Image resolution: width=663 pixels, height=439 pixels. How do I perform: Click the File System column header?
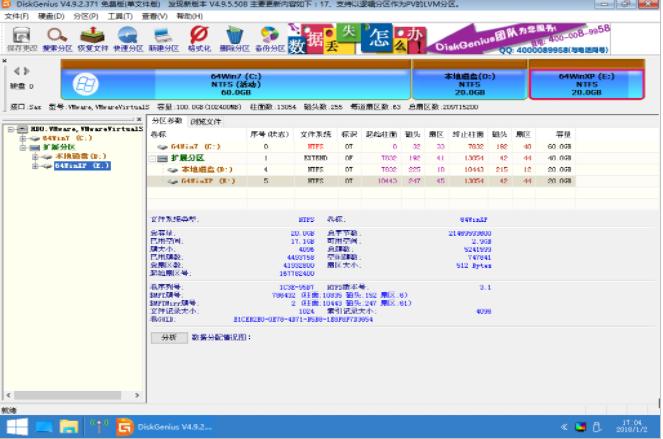tap(315, 134)
